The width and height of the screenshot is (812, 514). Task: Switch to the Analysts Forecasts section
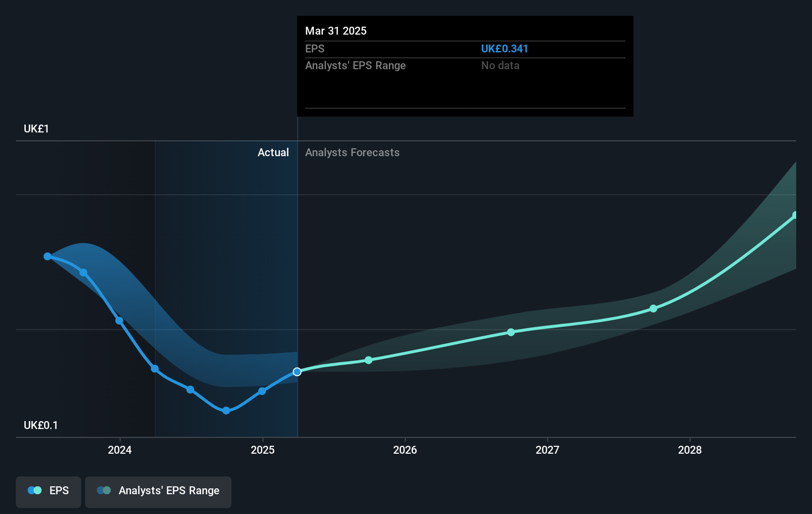pyautogui.click(x=352, y=152)
